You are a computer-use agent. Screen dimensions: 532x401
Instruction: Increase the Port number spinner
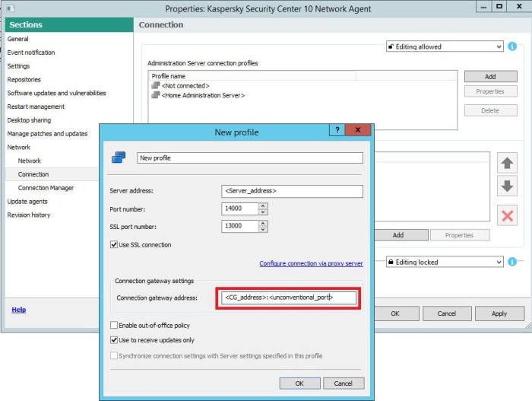pyautogui.click(x=263, y=205)
